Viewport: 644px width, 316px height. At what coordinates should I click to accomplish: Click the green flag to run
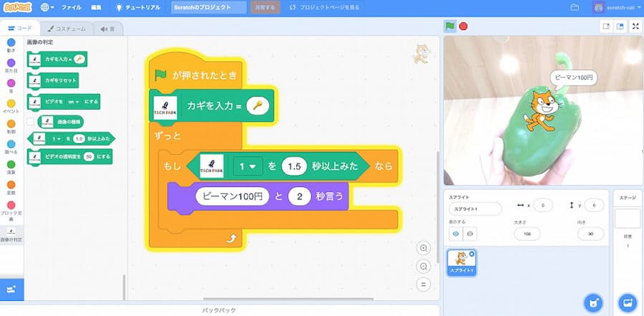[450, 27]
